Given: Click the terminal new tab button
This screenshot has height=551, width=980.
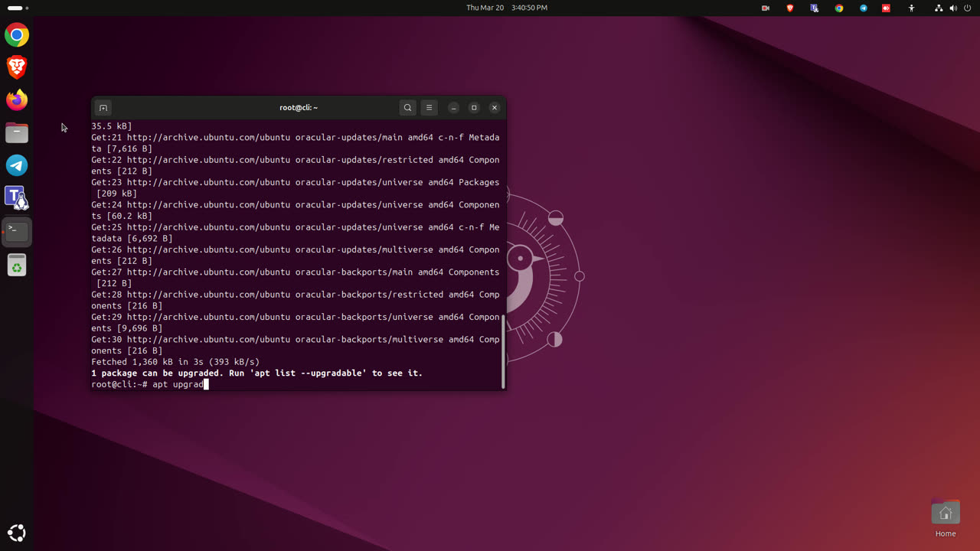Looking at the screenshot, I should (x=103, y=108).
